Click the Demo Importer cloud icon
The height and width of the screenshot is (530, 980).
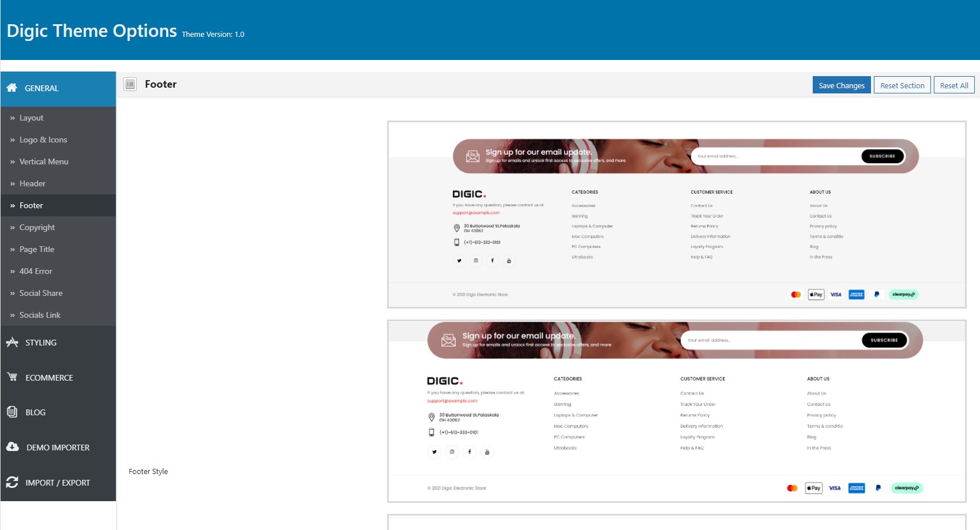pos(13,447)
